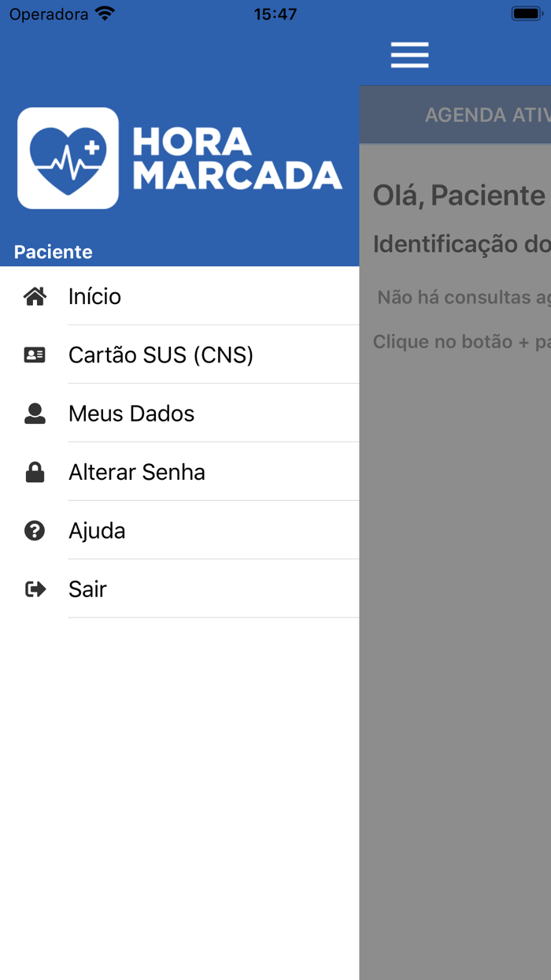Open the Alterar Senha option

(x=136, y=471)
